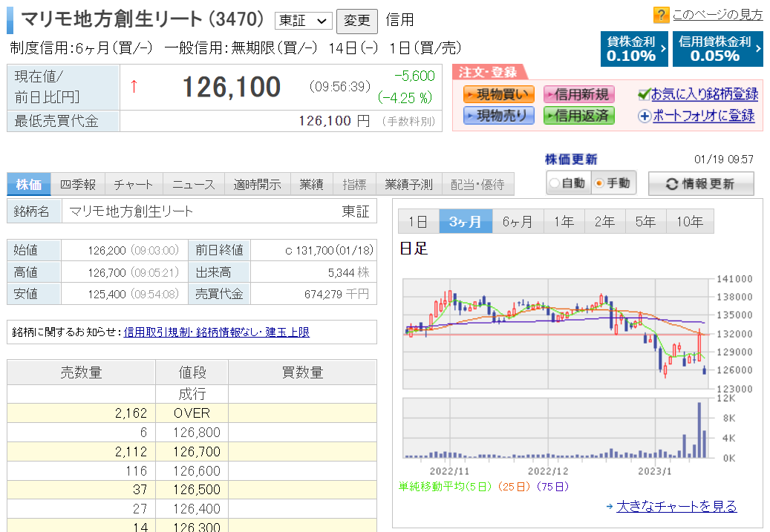
Task: Click the plus icon for portfolio registration
Action: tap(645, 116)
